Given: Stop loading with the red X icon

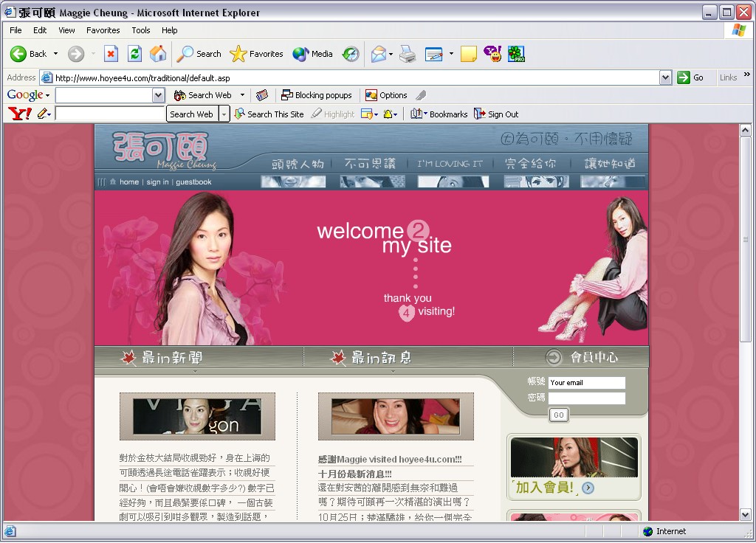Looking at the screenshot, I should (x=111, y=54).
